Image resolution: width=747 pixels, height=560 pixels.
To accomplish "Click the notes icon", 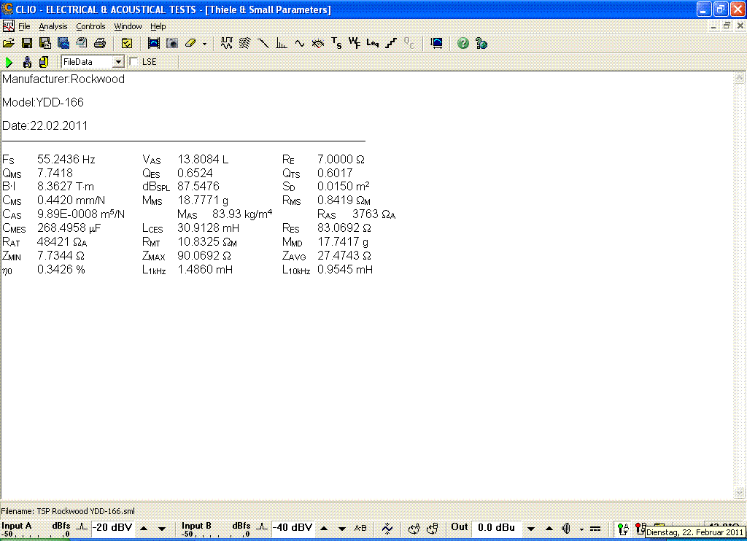I will 82,43.
